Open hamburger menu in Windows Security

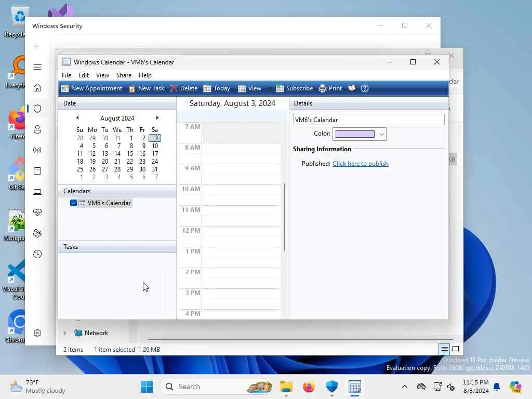(x=37, y=67)
